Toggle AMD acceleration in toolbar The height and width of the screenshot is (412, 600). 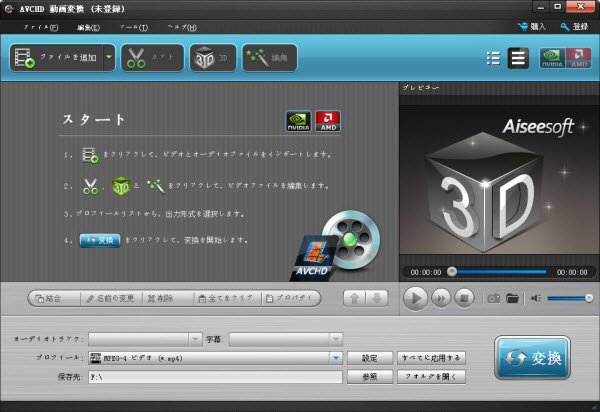pyautogui.click(x=578, y=58)
